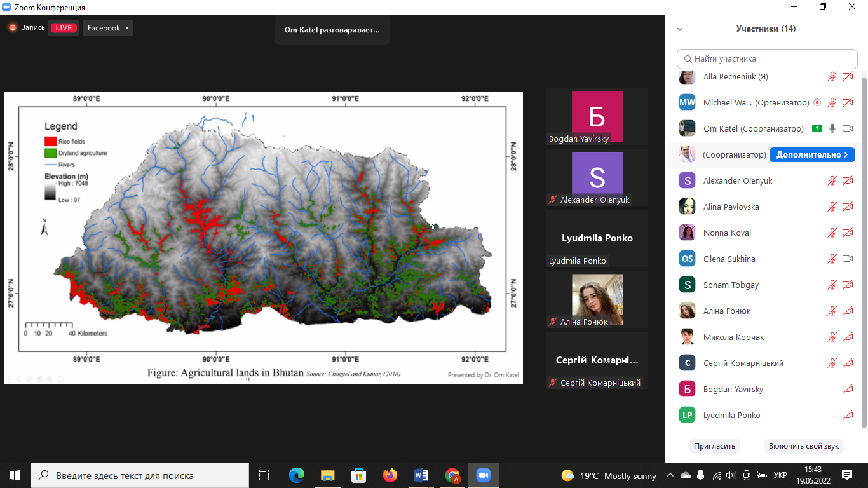The image size is (868, 488).
Task: Click the Включить свой звук button
Action: 803,446
